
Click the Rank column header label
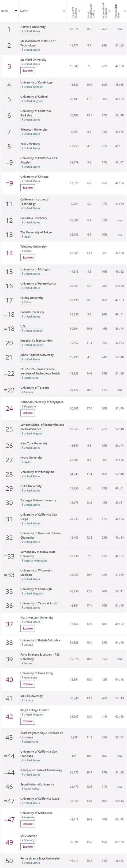coord(4,11)
